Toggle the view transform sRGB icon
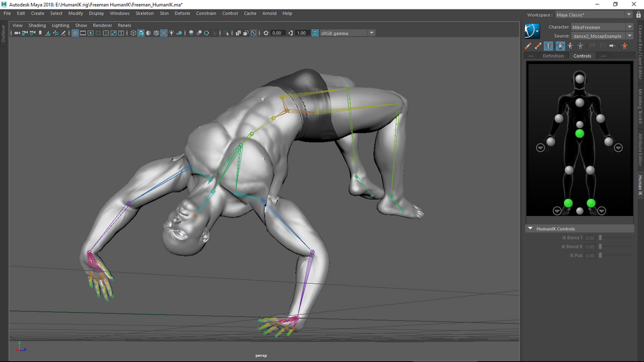 pos(315,33)
